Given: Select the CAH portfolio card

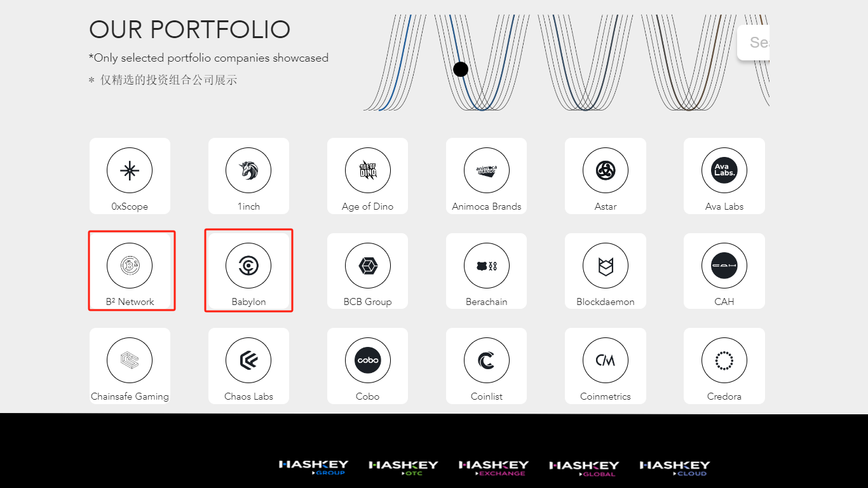Looking at the screenshot, I should (724, 271).
